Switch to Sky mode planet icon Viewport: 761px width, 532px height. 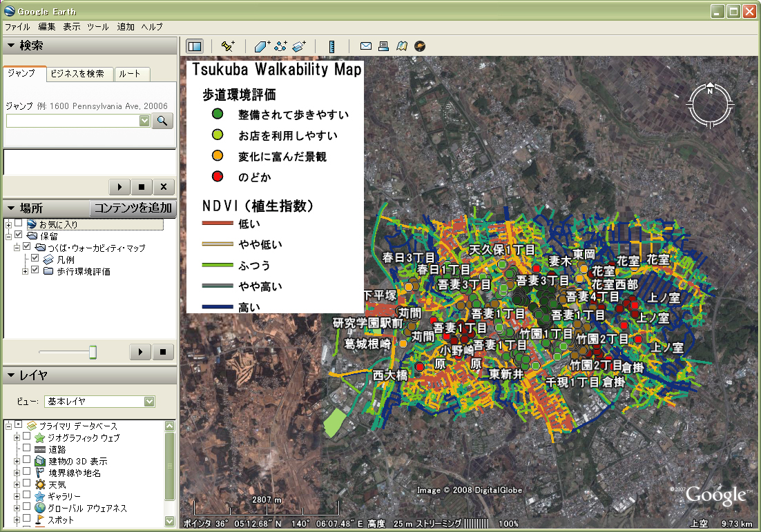pos(419,46)
